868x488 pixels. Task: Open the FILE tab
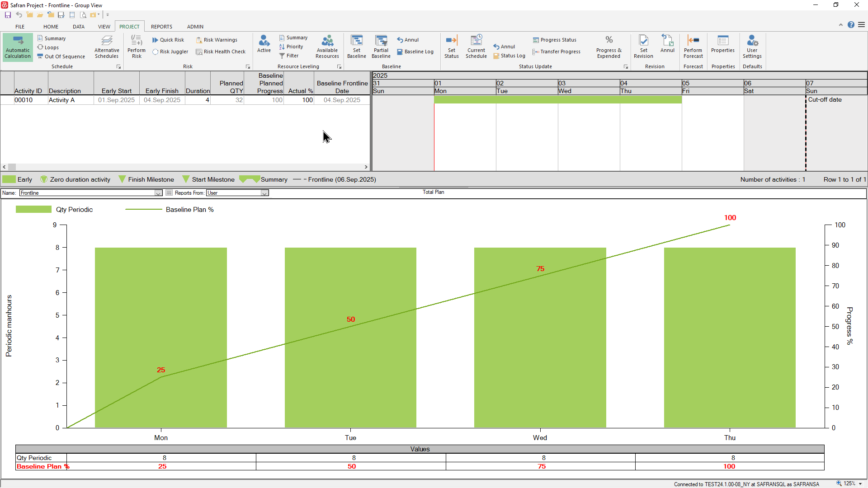(x=20, y=27)
